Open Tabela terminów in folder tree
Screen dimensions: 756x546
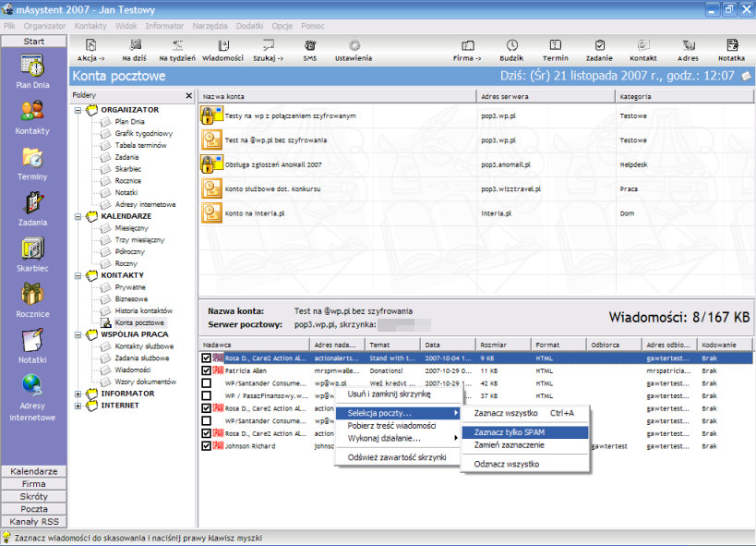coord(140,145)
